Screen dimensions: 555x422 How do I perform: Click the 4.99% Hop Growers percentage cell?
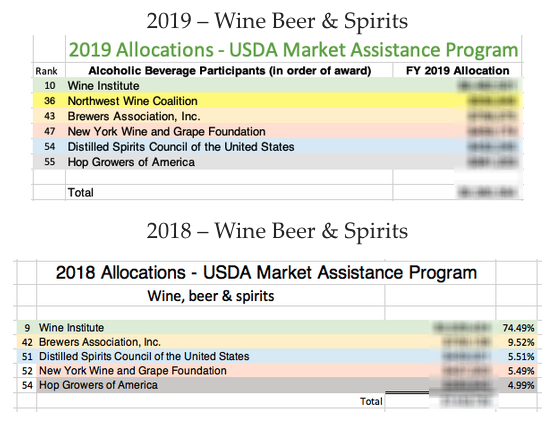pyautogui.click(x=518, y=385)
